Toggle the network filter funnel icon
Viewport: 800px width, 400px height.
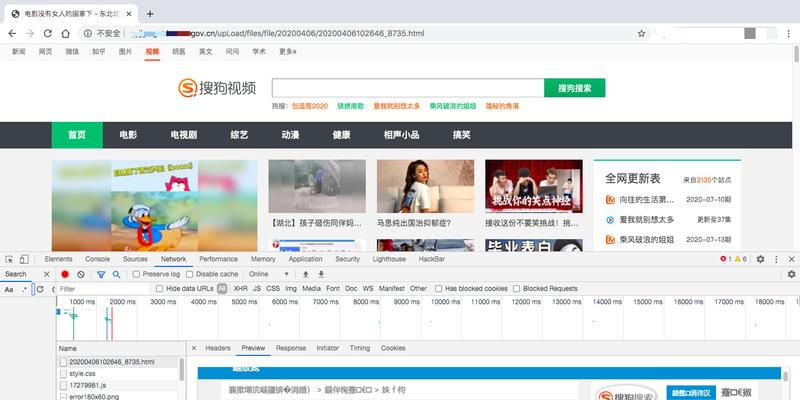(101, 274)
